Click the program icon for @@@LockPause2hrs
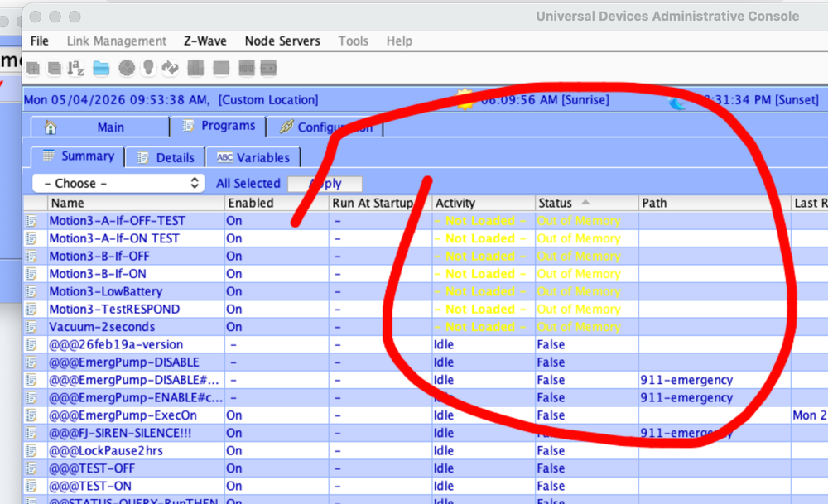Image resolution: width=828 pixels, height=504 pixels. click(31, 451)
